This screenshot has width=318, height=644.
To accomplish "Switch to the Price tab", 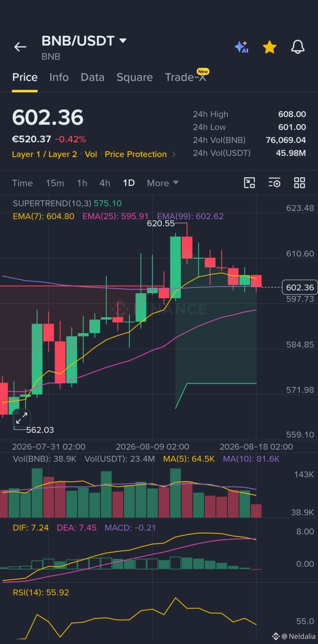I will (x=25, y=77).
